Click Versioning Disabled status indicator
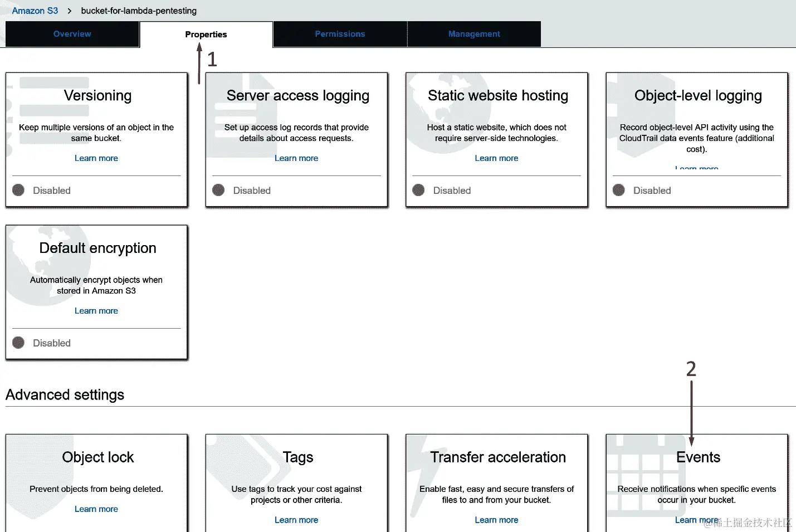Screen dimensions: 796x532 [x=18, y=190]
